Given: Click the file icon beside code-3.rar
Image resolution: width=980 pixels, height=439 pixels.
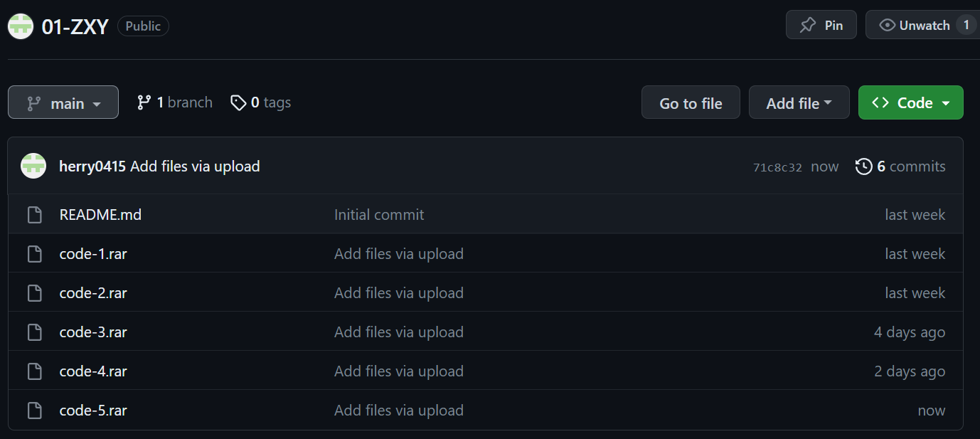Looking at the screenshot, I should pos(34,332).
